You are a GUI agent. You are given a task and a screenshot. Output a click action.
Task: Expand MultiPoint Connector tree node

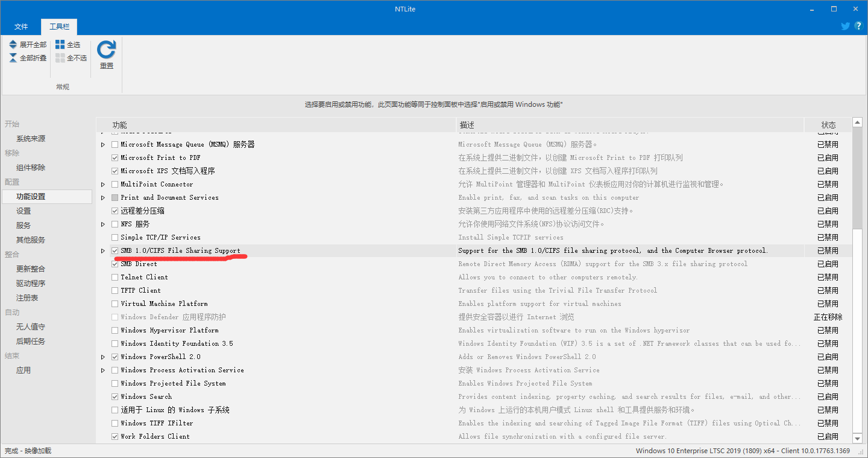[x=103, y=185]
